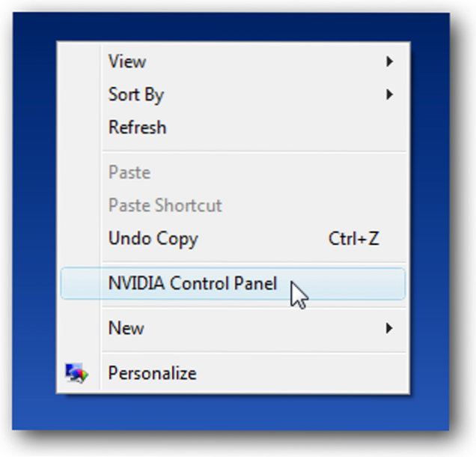This screenshot has height=457, width=476.
Task: Click the Ctrl+Z shortcut label
Action: (x=354, y=239)
